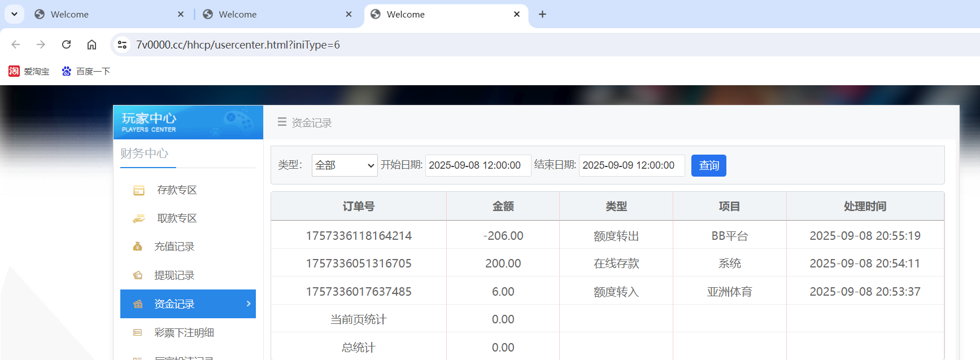The height and width of the screenshot is (360, 980).
Task: Click the hamburger menu icon beside 资金记录
Action: [282, 122]
